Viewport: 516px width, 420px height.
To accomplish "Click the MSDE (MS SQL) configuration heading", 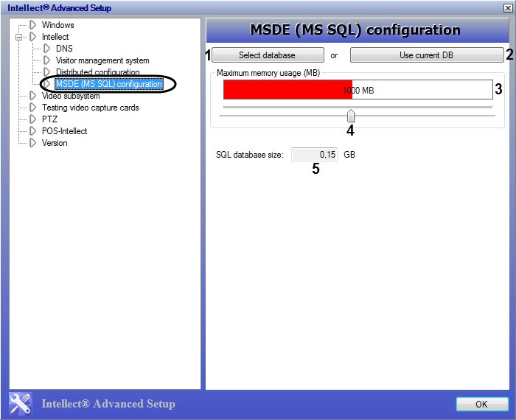I will coord(355,30).
